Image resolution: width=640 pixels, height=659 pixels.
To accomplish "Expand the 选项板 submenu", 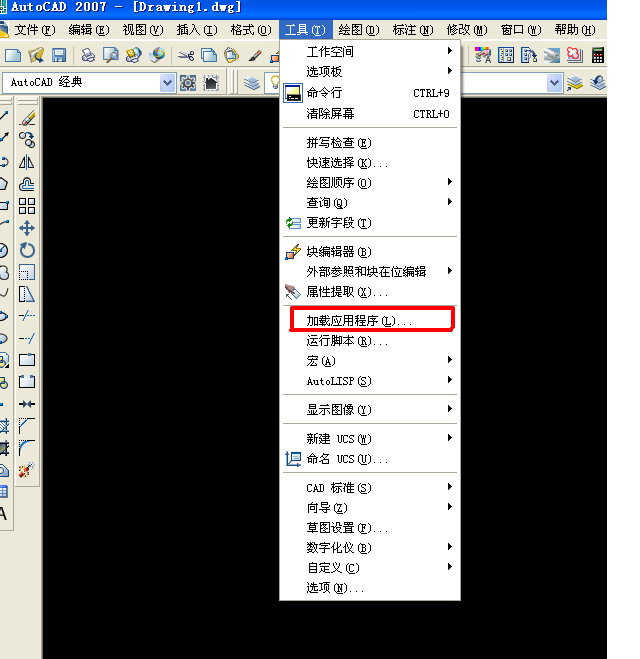I will (370, 71).
